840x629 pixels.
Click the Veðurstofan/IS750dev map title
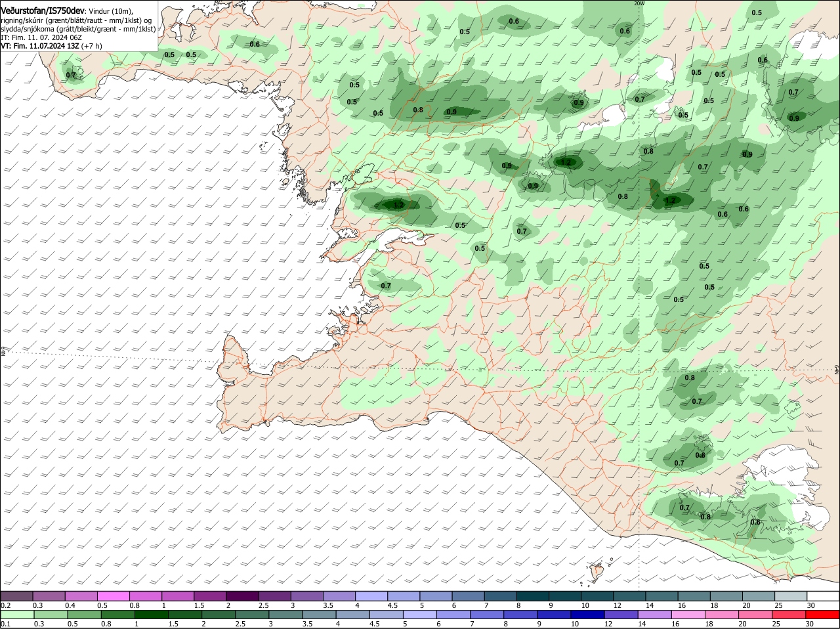tap(43, 11)
